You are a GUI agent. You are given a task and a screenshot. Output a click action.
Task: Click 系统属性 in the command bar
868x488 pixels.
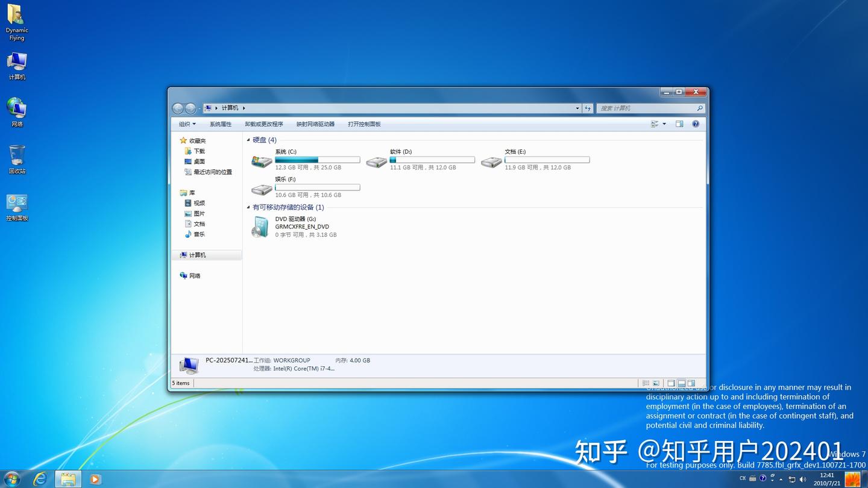tap(221, 124)
